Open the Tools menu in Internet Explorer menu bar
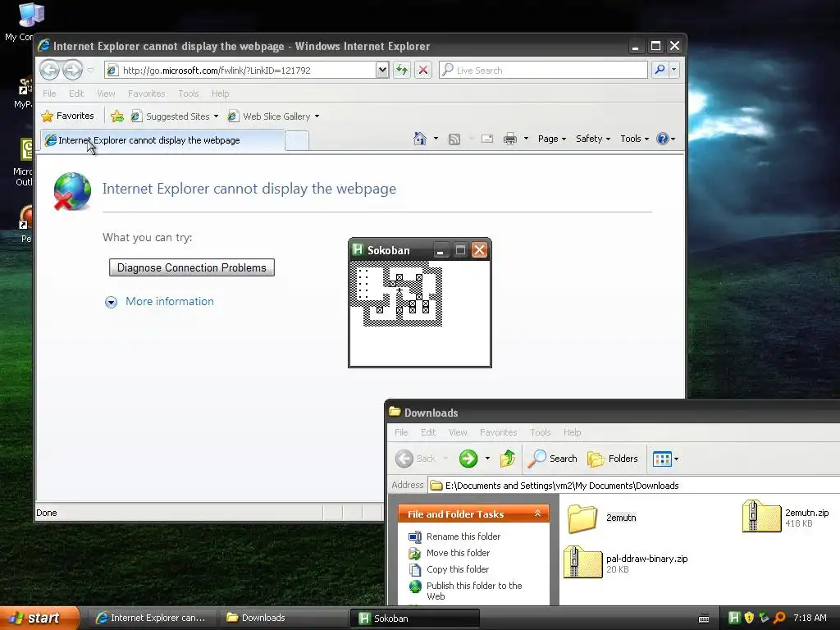 188,94
